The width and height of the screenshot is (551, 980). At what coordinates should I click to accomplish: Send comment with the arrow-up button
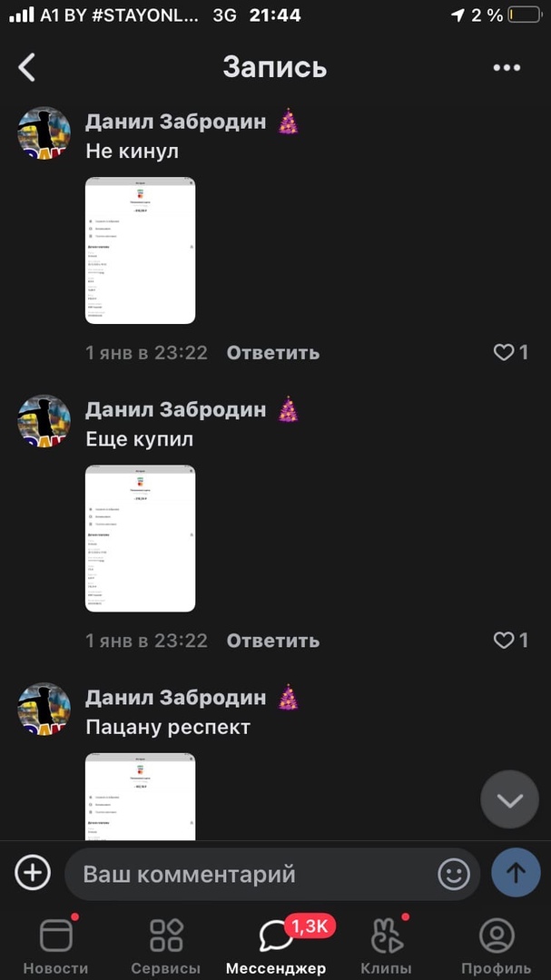click(516, 873)
